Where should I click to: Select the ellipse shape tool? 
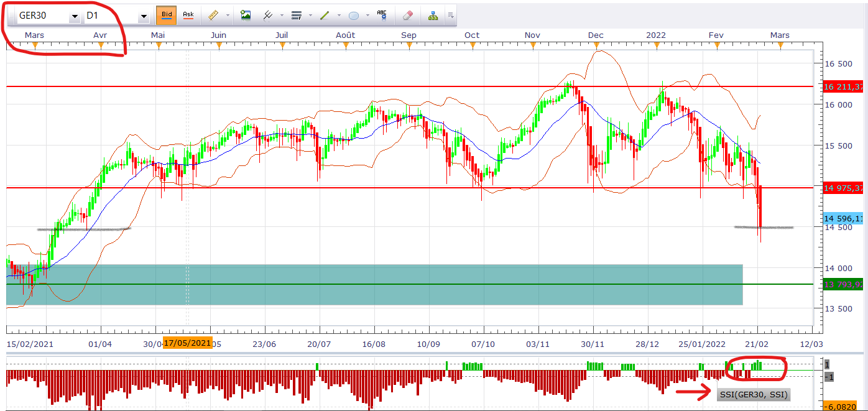pyautogui.click(x=354, y=16)
